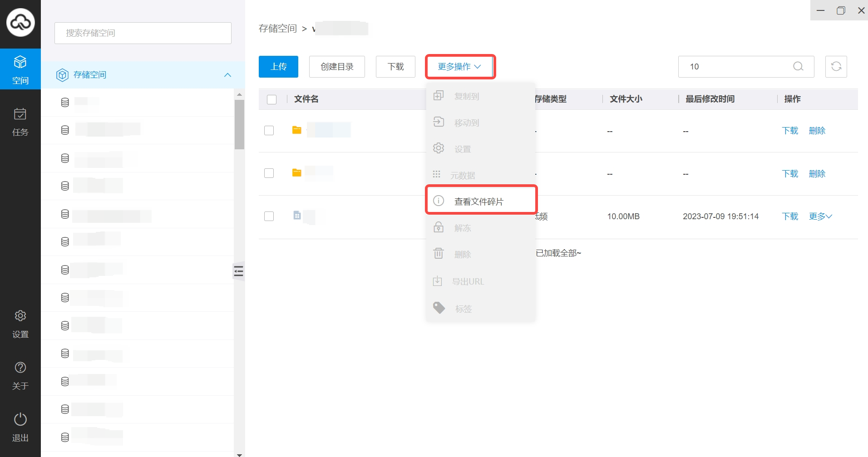Click the 导出URL export icon
This screenshot has height=457, width=868.
coord(437,281)
